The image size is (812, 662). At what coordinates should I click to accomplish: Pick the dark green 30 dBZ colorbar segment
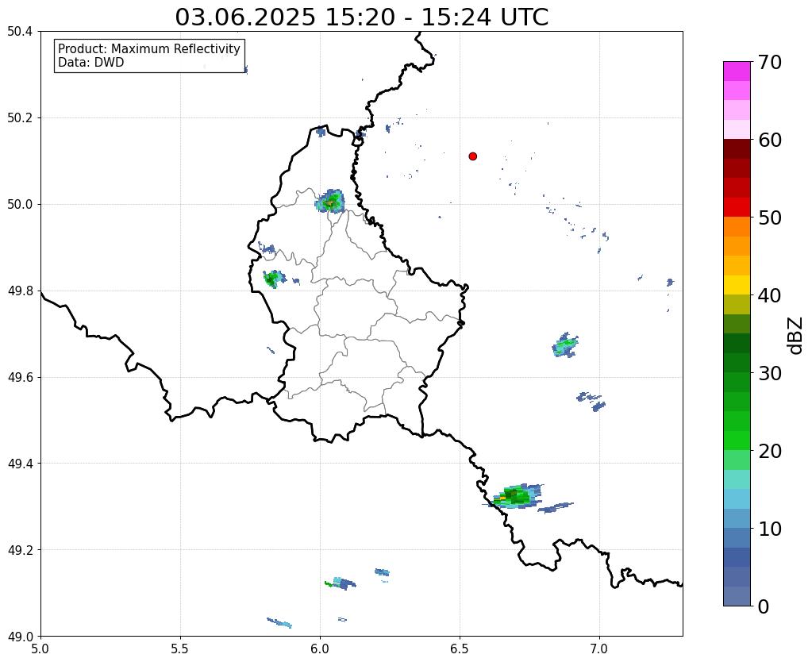tap(737, 363)
